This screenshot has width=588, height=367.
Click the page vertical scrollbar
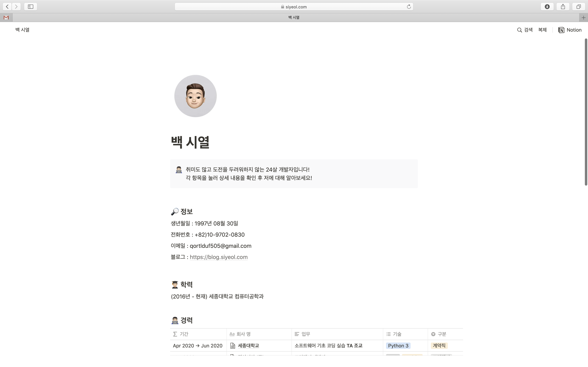(586, 112)
